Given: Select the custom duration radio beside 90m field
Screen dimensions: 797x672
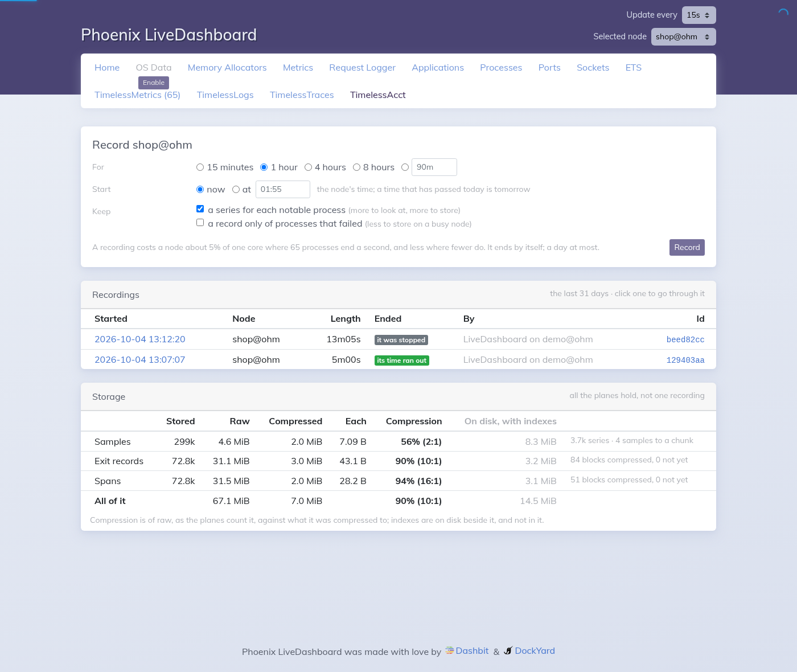Looking at the screenshot, I should [405, 167].
